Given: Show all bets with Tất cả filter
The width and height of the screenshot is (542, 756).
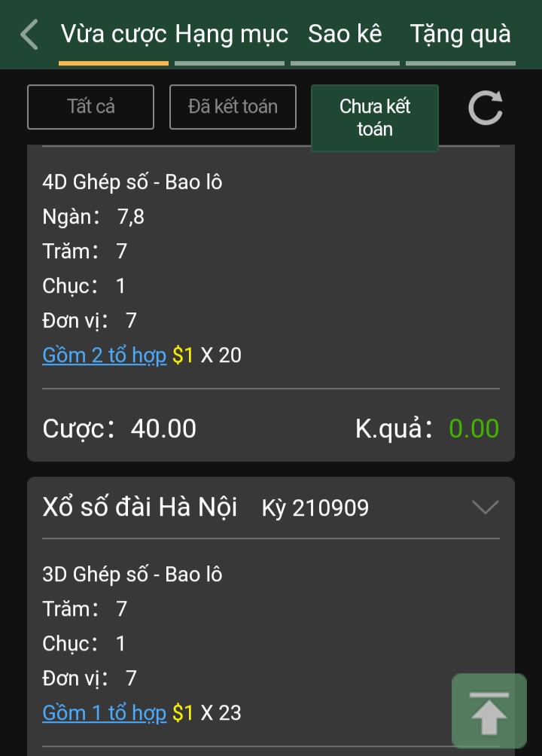Looking at the screenshot, I should tap(90, 107).
